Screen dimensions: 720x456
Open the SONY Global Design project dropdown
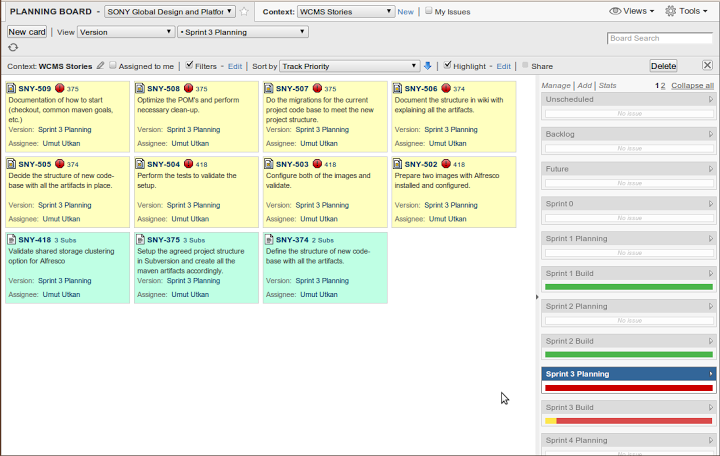(x=170, y=11)
